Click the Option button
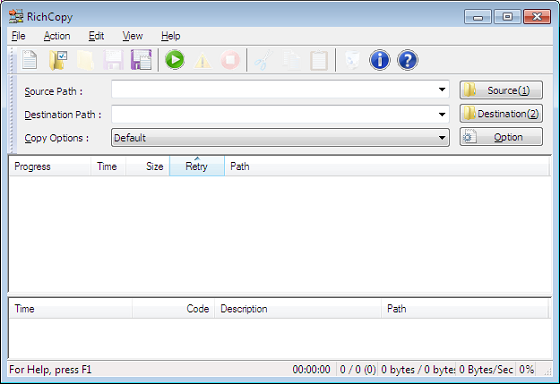Viewport: 560px width, 384px height. (501, 137)
